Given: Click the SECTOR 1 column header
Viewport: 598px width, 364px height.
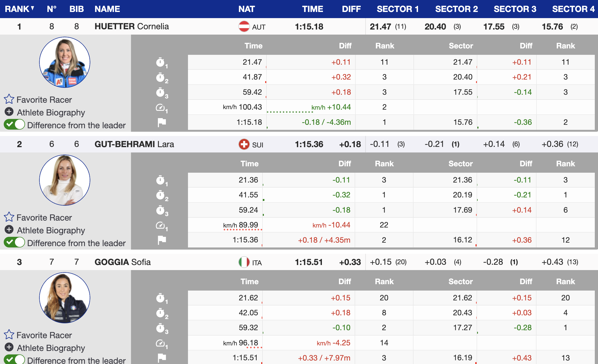Looking at the screenshot, I should 398,9.
